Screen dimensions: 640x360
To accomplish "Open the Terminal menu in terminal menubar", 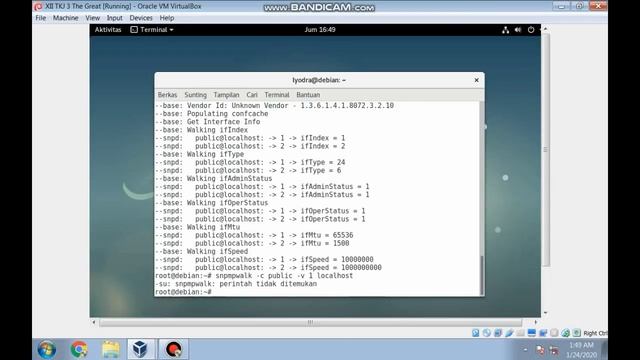I will coord(277,95).
